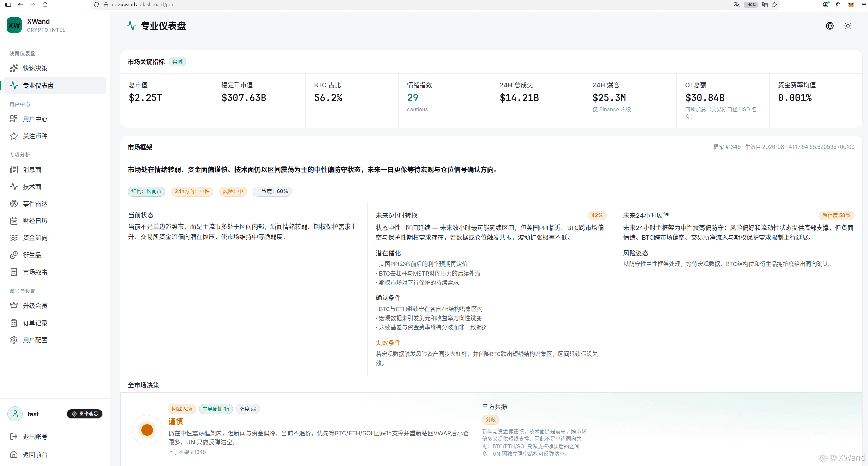Click the browser back arrow

[20, 5]
